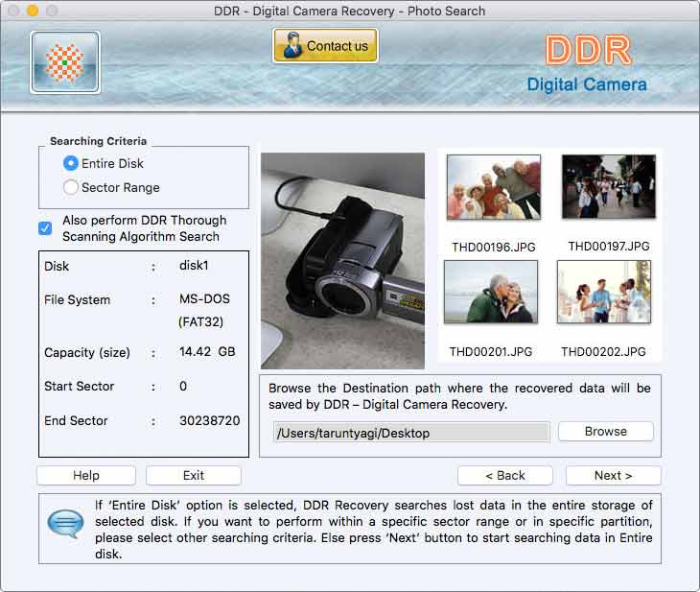Screen dimensions: 700x592
Task: Click the destination path field /Users/taruntyagi/Desktop
Action: point(411,433)
